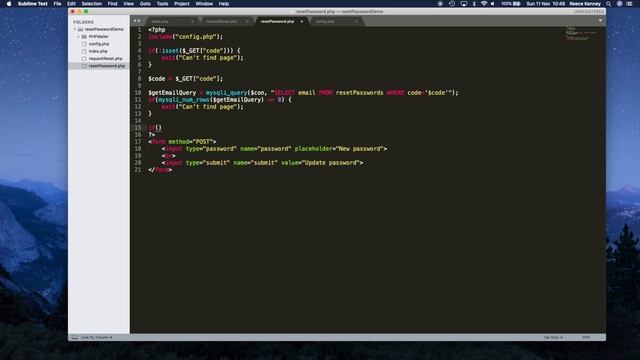Open the PHP syntax selector
Image resolution: width=640 pixels, height=360 pixels.
pyautogui.click(x=586, y=338)
